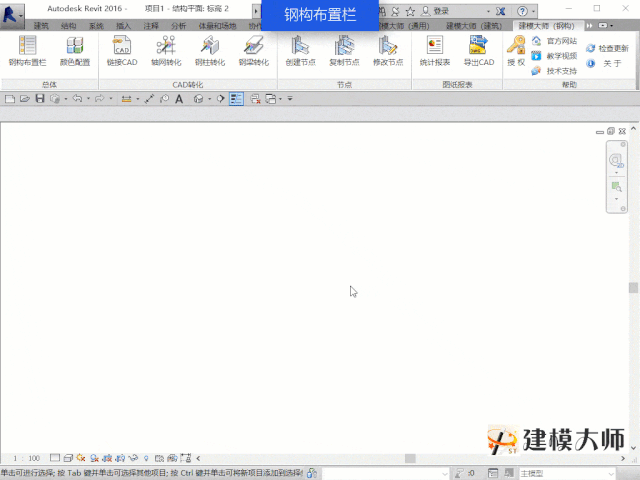Screen dimensions: 640x480
Task: Switch to the 结构 ribbon tab
Action: (69, 26)
